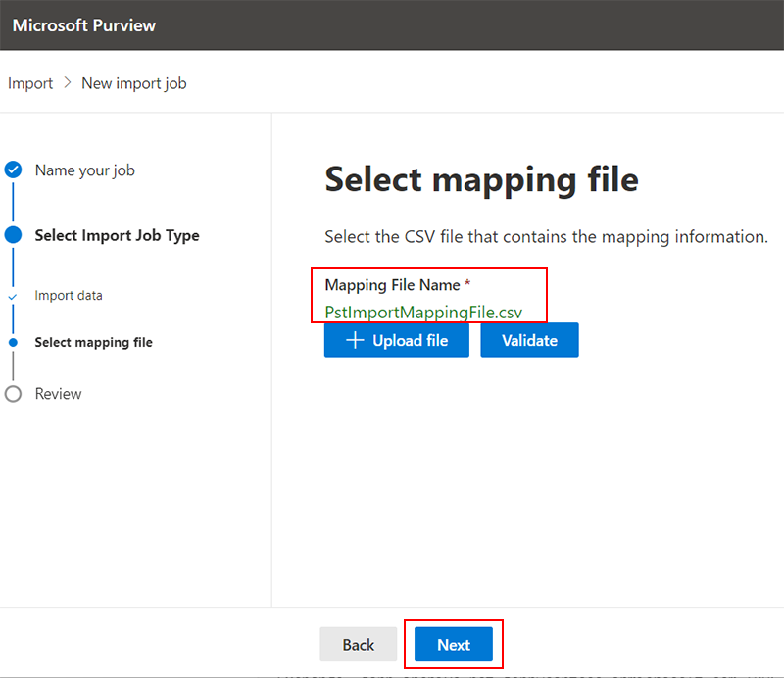The image size is (784, 678).
Task: Select the Select Import Job Type step label
Action: pyautogui.click(x=117, y=235)
